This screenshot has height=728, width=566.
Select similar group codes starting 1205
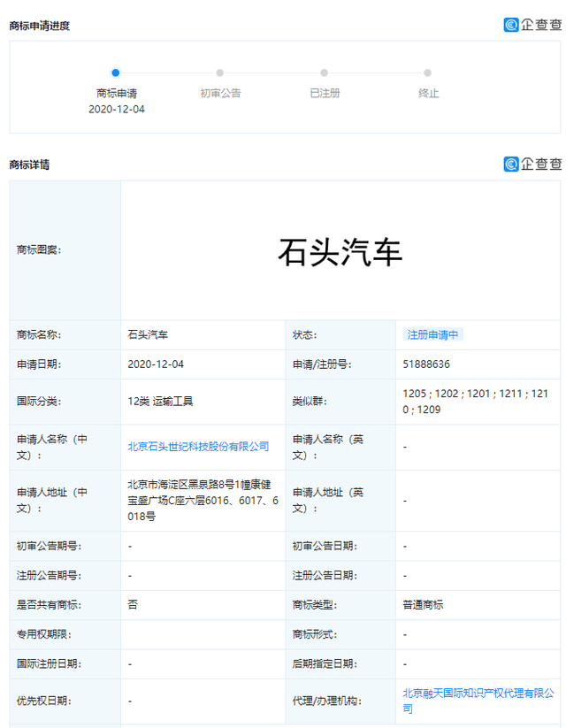click(476, 401)
